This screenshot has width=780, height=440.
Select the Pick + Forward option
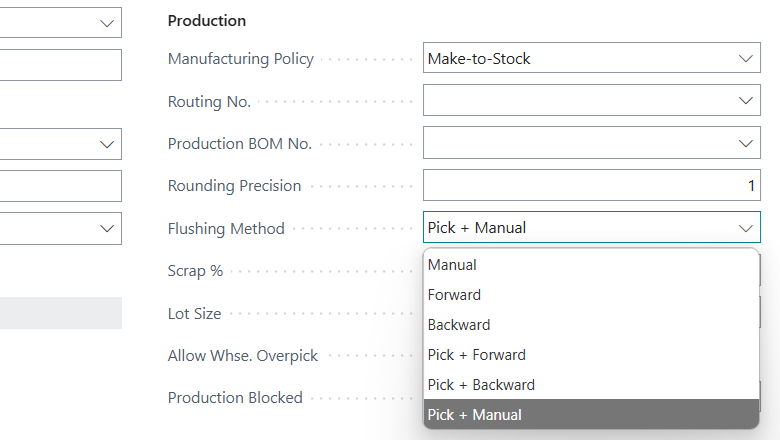476,355
